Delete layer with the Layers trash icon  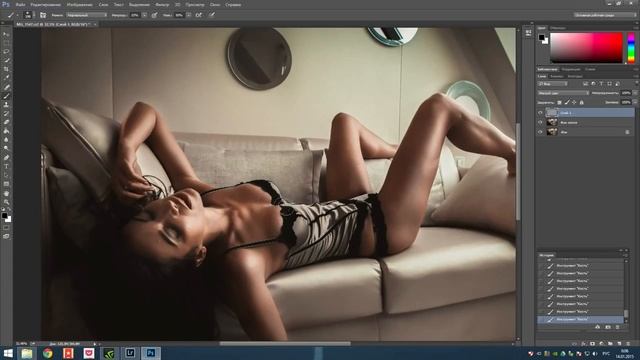pyautogui.click(x=629, y=344)
